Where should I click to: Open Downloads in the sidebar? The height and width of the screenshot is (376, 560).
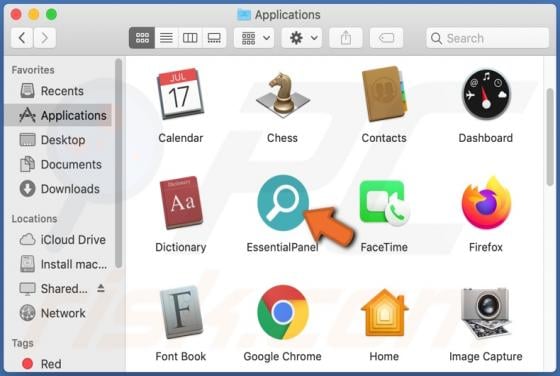point(59,189)
